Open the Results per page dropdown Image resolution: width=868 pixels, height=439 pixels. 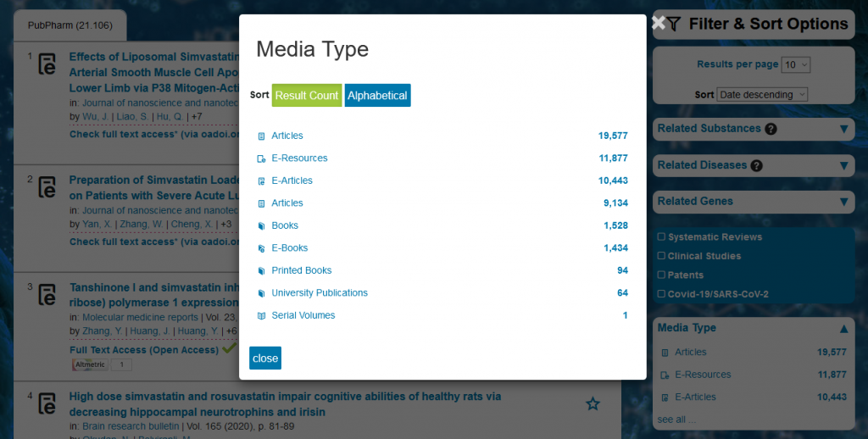click(x=796, y=64)
